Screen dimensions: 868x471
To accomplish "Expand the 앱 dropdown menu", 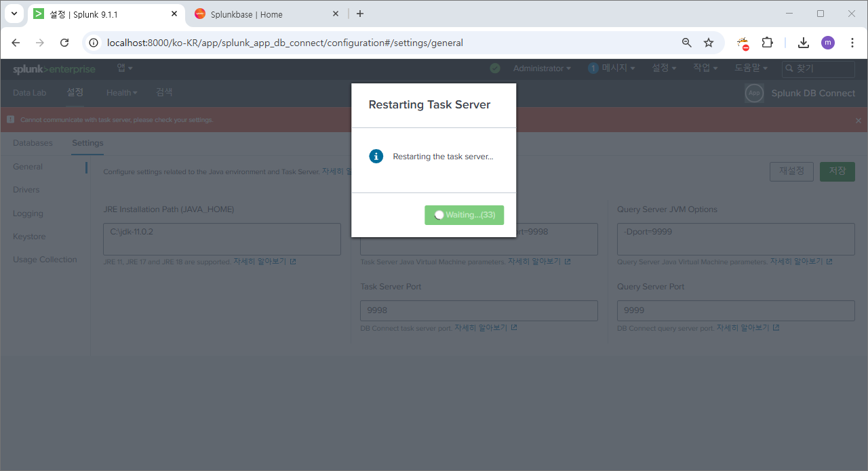I will click(124, 68).
